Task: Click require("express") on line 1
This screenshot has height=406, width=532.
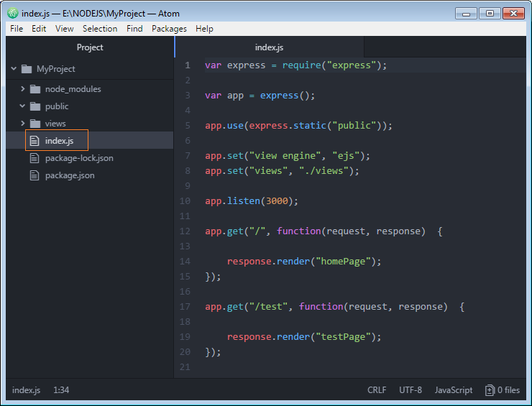Action: point(331,65)
